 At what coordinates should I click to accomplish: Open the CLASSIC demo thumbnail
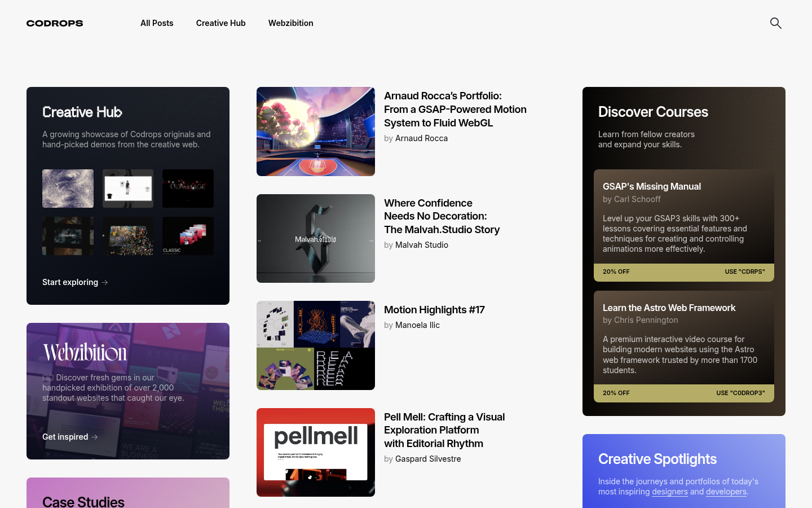tap(188, 236)
